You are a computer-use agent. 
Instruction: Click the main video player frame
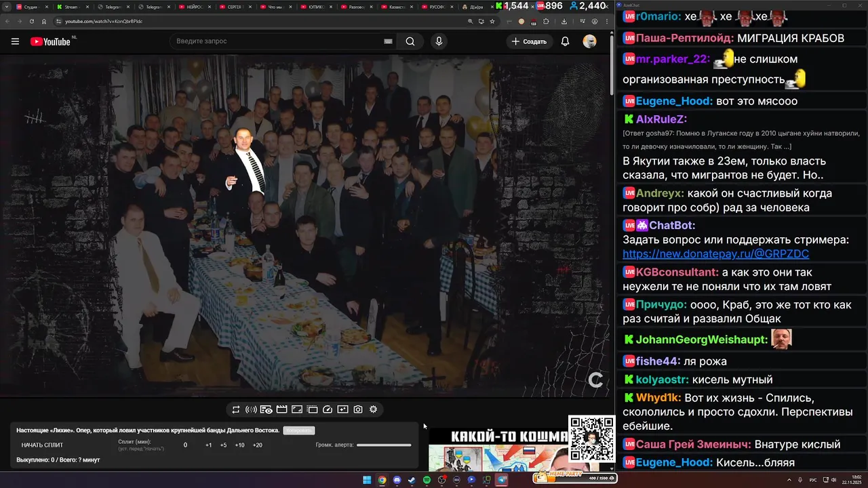tap(305, 226)
